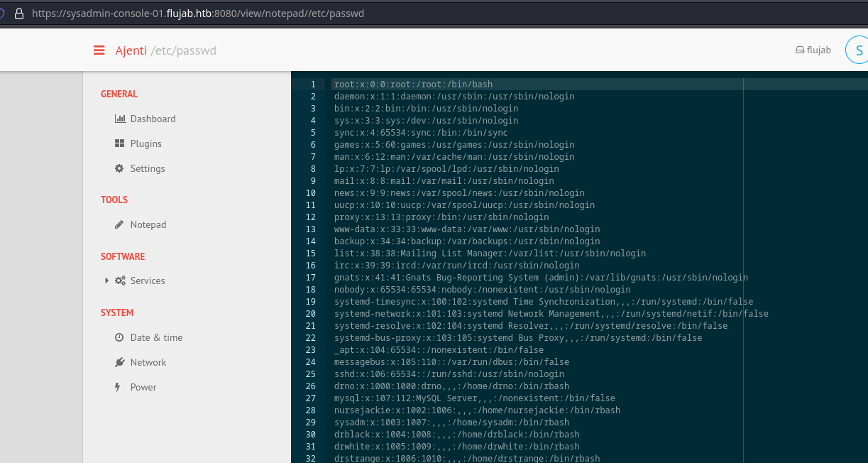The image size is (868, 463).
Task: Open the Dashboard page
Action: pos(153,119)
